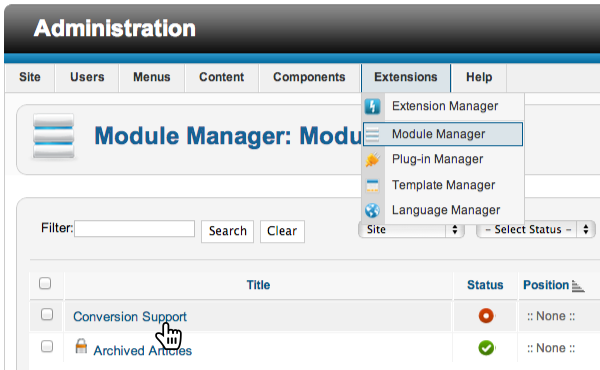Choose Template Manager from the Extensions menu

click(443, 185)
